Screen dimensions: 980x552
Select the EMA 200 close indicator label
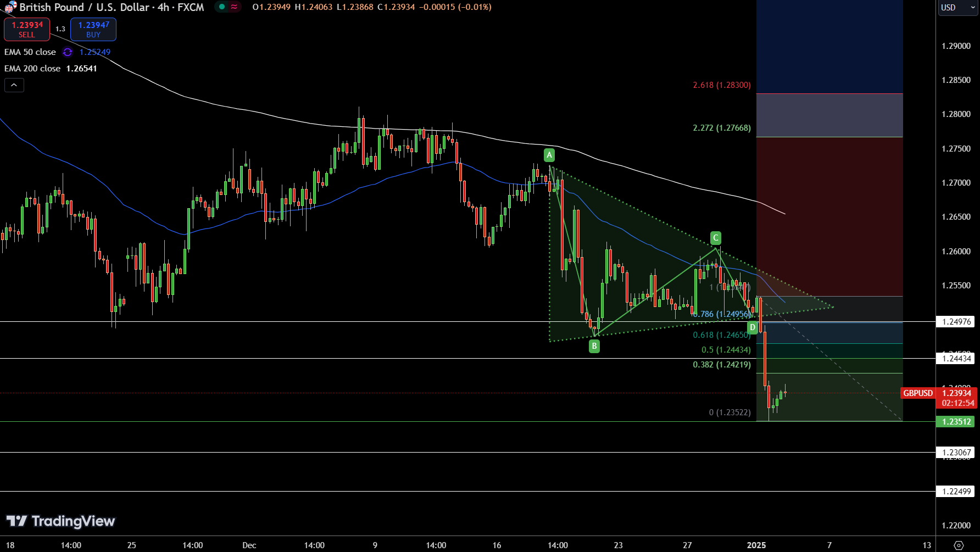coord(32,69)
